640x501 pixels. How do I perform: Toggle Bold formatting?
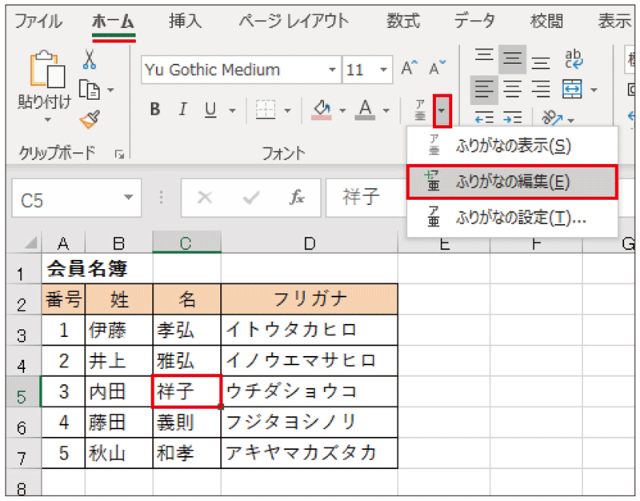(155, 109)
